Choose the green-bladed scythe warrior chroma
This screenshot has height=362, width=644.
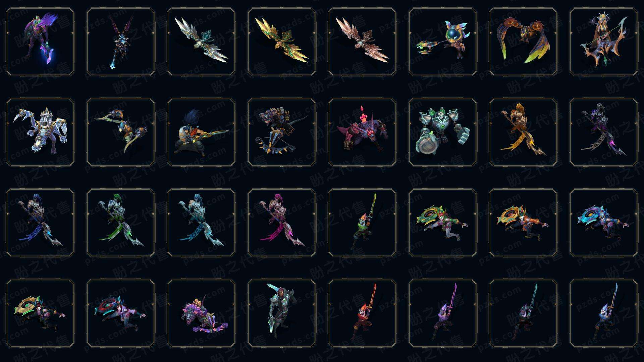[x=121, y=223]
